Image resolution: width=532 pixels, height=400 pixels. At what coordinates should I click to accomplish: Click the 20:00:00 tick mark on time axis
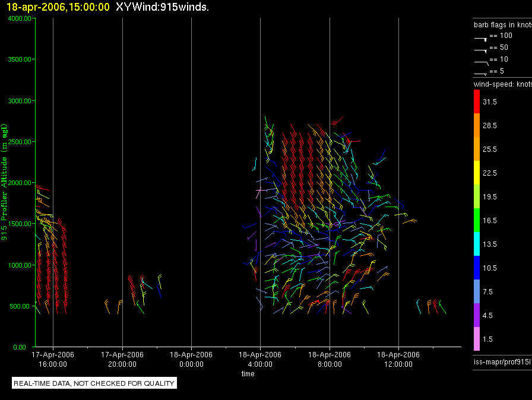tap(122, 348)
